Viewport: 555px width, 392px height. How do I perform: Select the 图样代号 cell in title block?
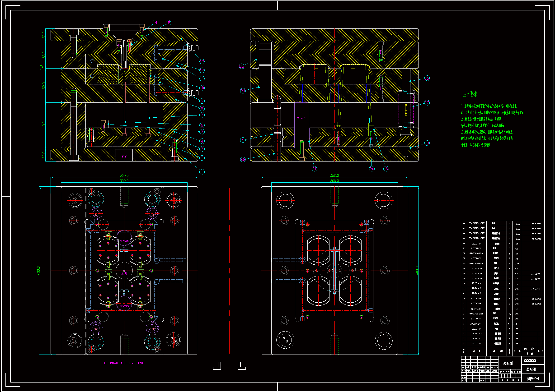click(x=533, y=379)
